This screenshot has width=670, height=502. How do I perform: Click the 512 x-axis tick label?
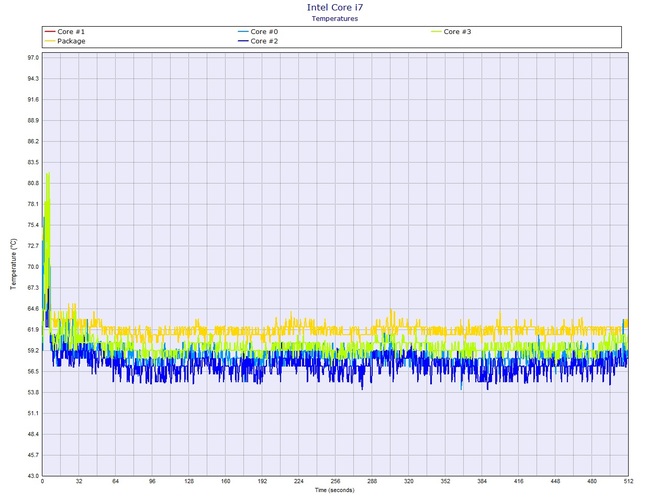coord(628,481)
